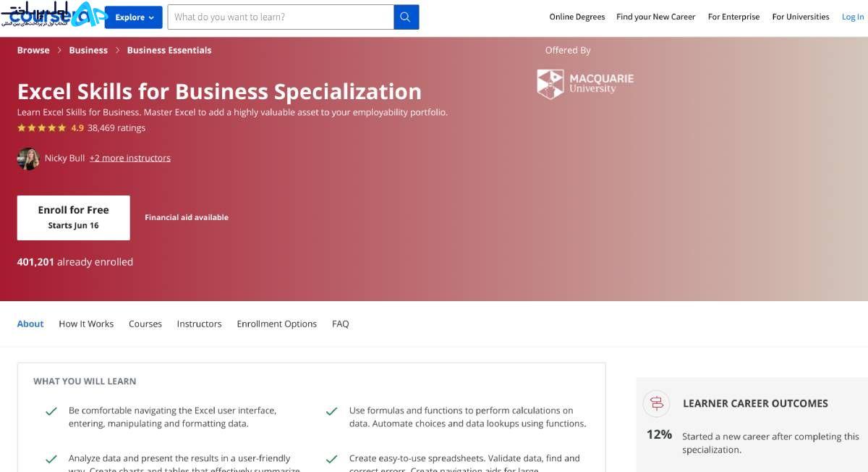The width and height of the screenshot is (868, 472).
Task: Click the '38,469 ratings' text
Action: coord(116,128)
